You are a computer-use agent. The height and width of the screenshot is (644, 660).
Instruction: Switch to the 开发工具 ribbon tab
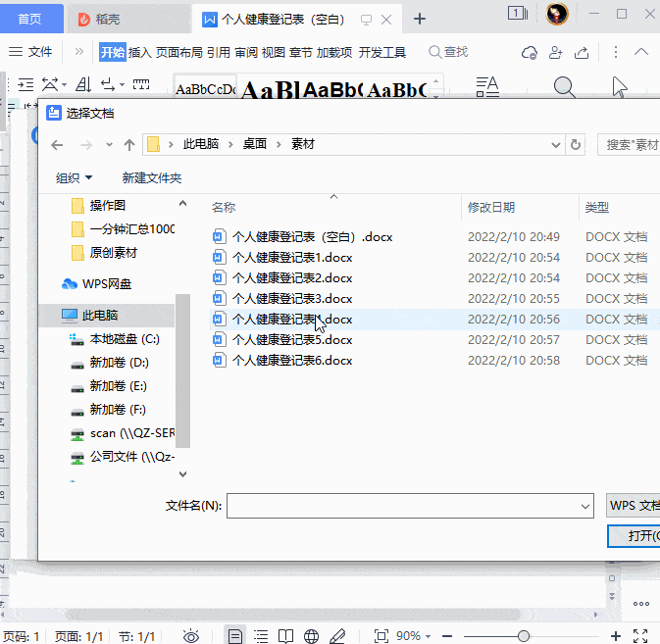point(382,52)
